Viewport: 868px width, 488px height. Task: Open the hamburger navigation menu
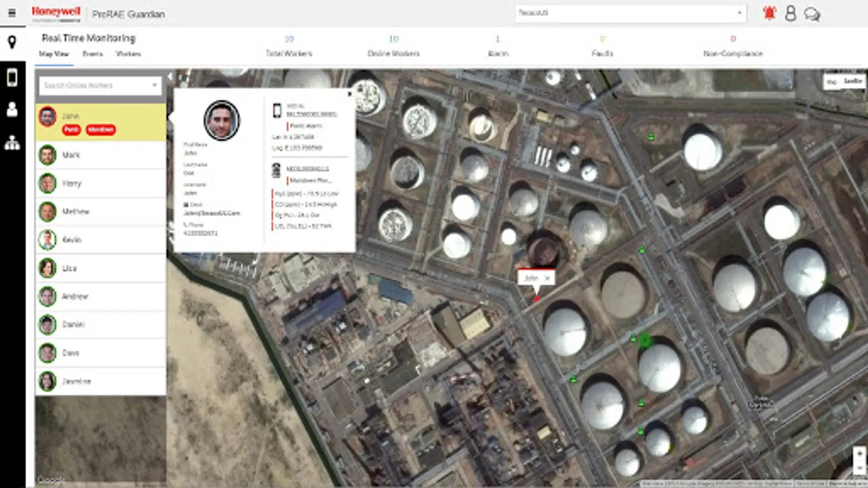(x=12, y=13)
